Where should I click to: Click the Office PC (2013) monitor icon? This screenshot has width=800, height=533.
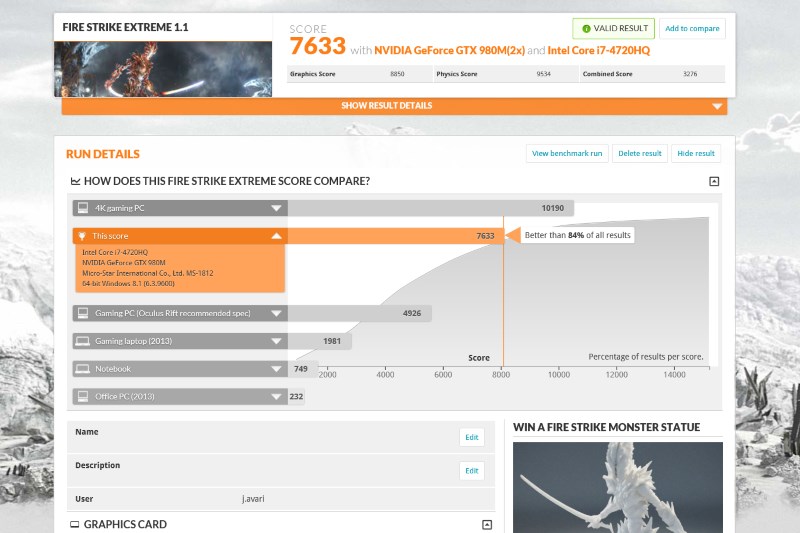[x=83, y=396]
